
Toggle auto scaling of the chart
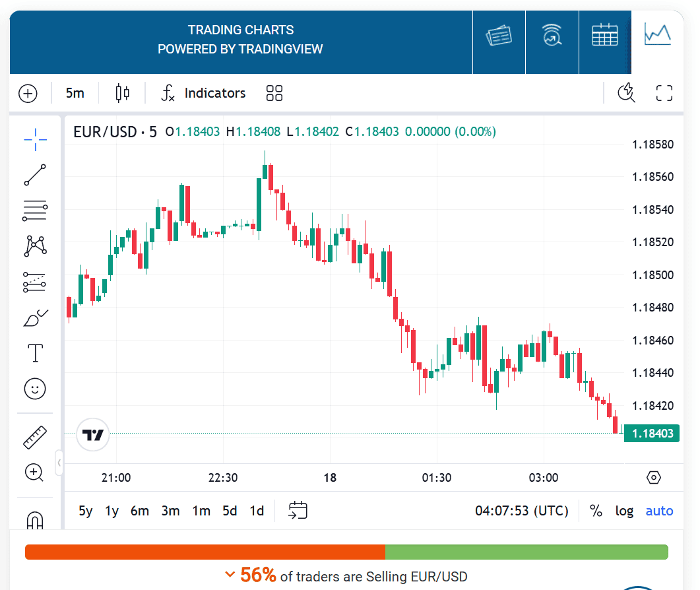[x=658, y=511]
